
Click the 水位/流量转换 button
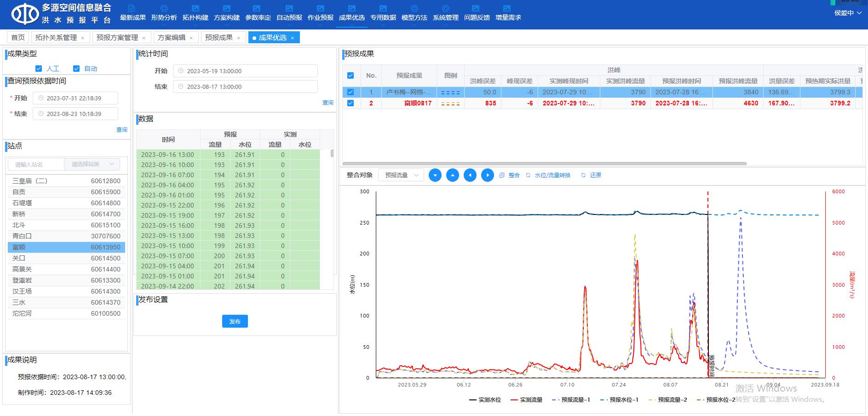pos(548,175)
